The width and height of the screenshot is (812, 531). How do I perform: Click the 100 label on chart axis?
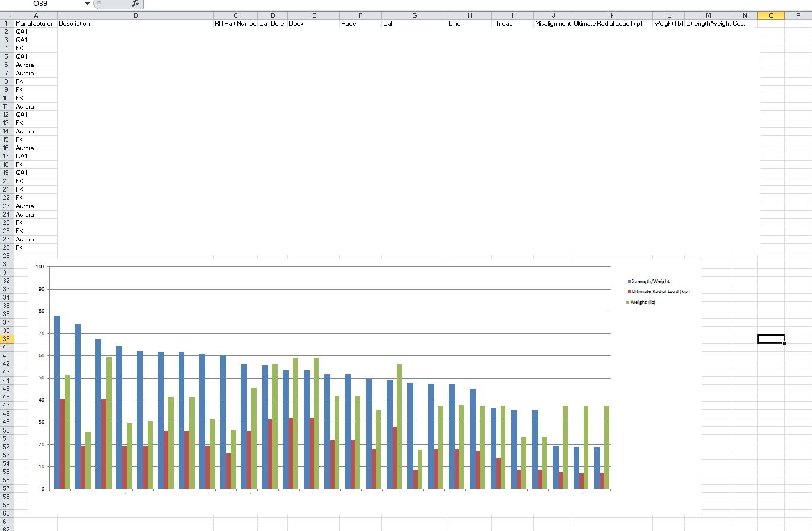[x=40, y=266]
